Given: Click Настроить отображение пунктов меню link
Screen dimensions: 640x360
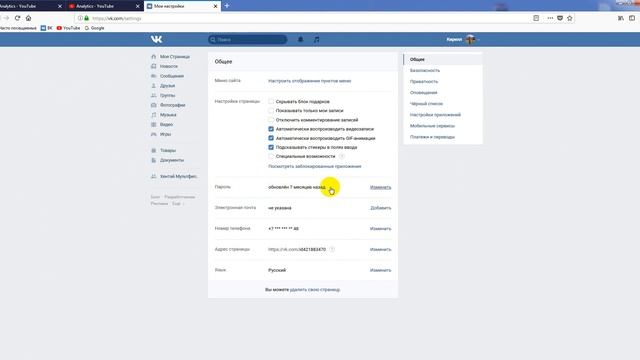Looking at the screenshot, I should (x=309, y=81).
